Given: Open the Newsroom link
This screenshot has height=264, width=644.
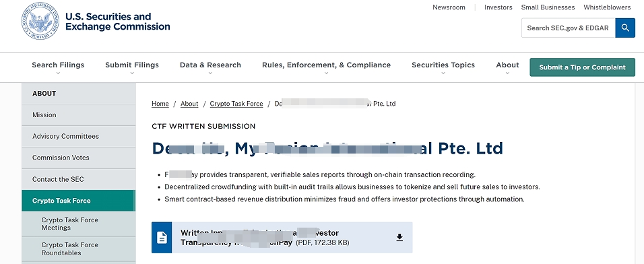Looking at the screenshot, I should pyautogui.click(x=449, y=7).
